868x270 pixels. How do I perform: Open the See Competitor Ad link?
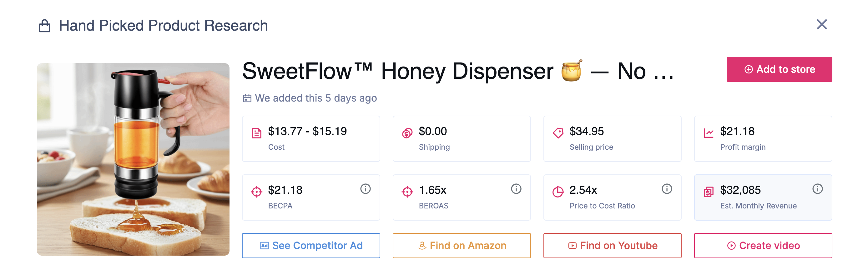tap(311, 245)
